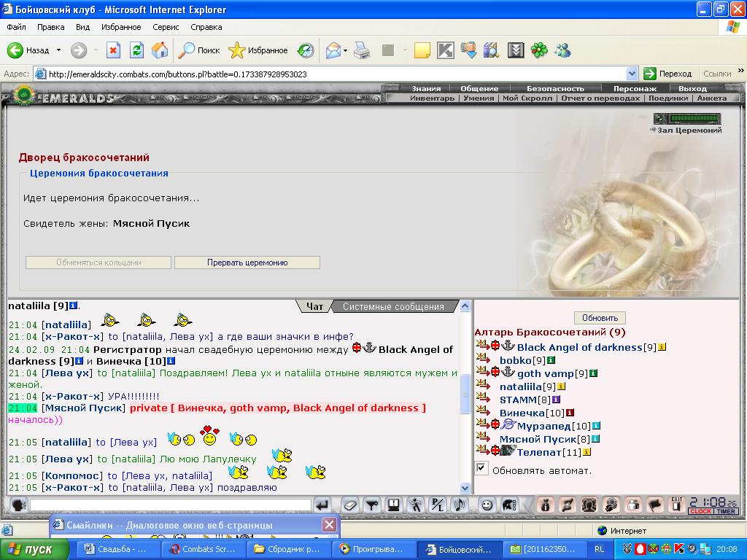This screenshot has height=560, width=747.
Task: Switch to the Системные сообщения tab
Action: click(x=393, y=306)
